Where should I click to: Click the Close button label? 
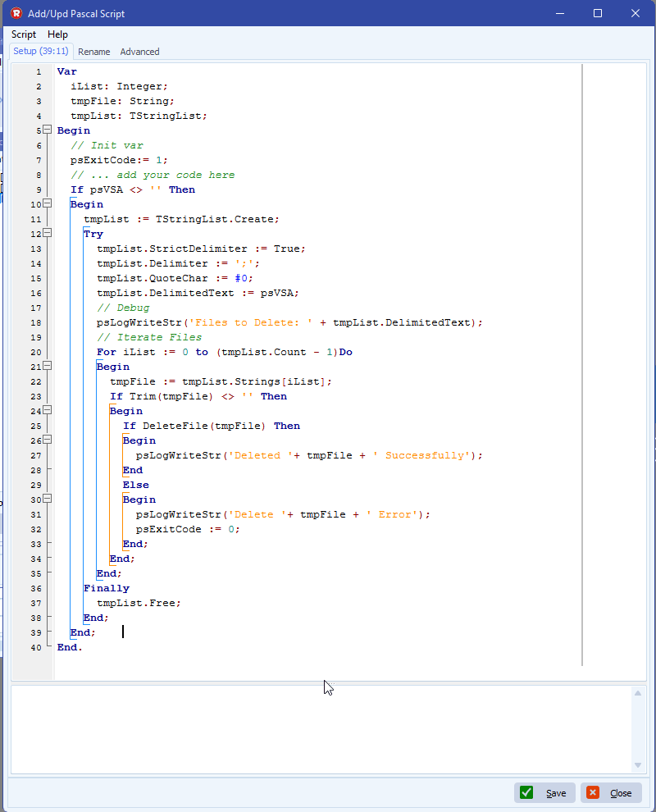tap(620, 793)
